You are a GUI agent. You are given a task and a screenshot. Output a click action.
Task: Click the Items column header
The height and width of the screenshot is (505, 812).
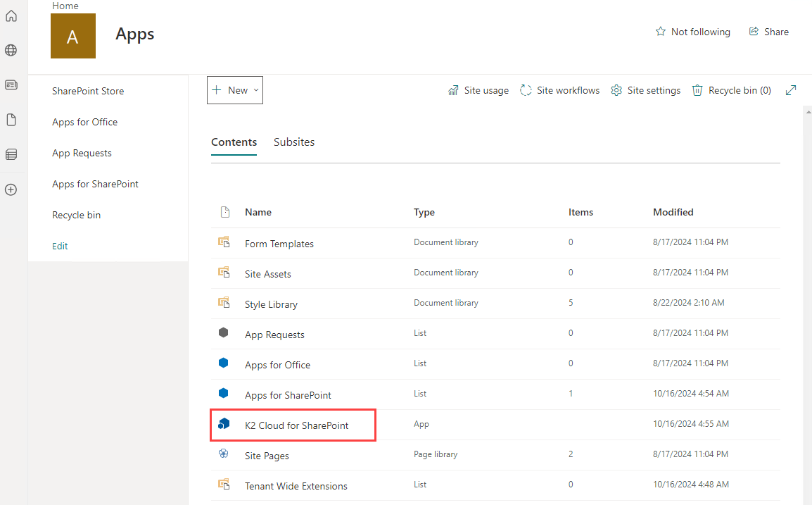pyautogui.click(x=581, y=212)
